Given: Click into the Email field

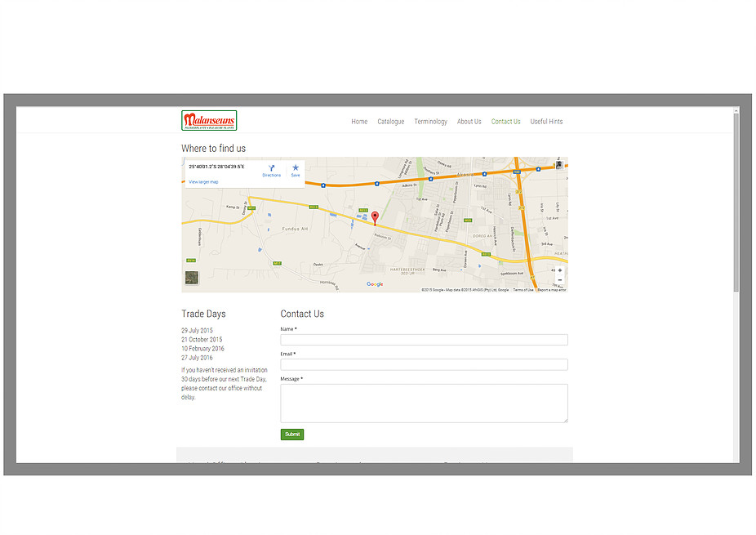Looking at the screenshot, I should [x=424, y=365].
